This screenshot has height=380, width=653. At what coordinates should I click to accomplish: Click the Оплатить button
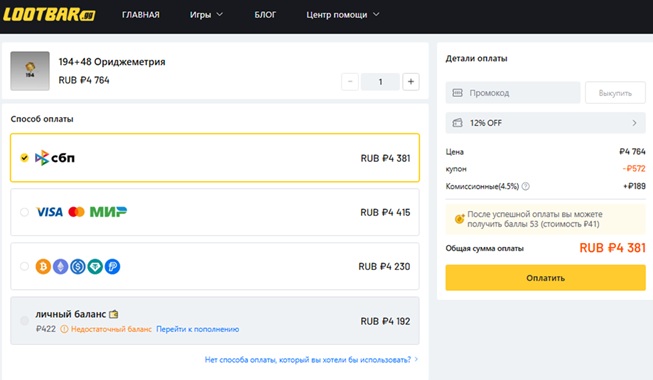(546, 278)
